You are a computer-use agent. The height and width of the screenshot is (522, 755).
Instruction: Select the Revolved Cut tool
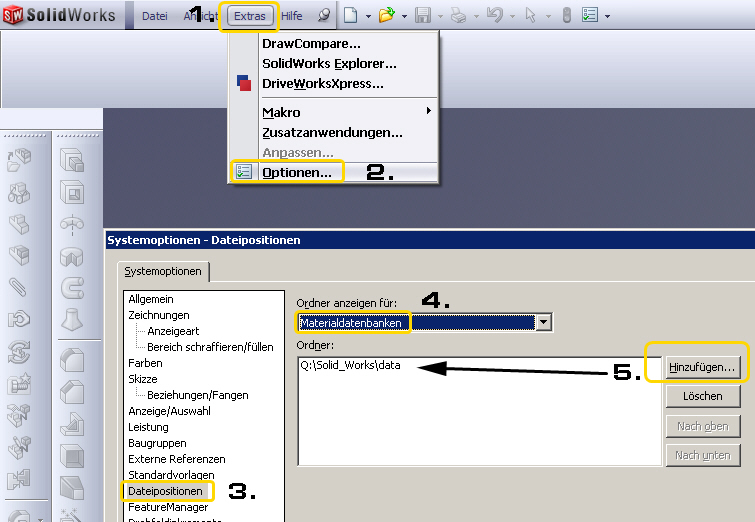point(72,257)
